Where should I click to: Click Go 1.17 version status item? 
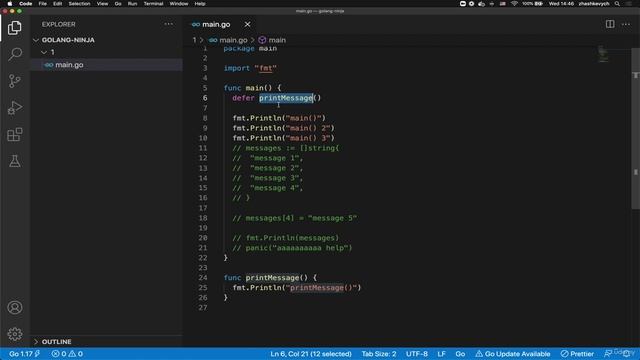(24, 354)
